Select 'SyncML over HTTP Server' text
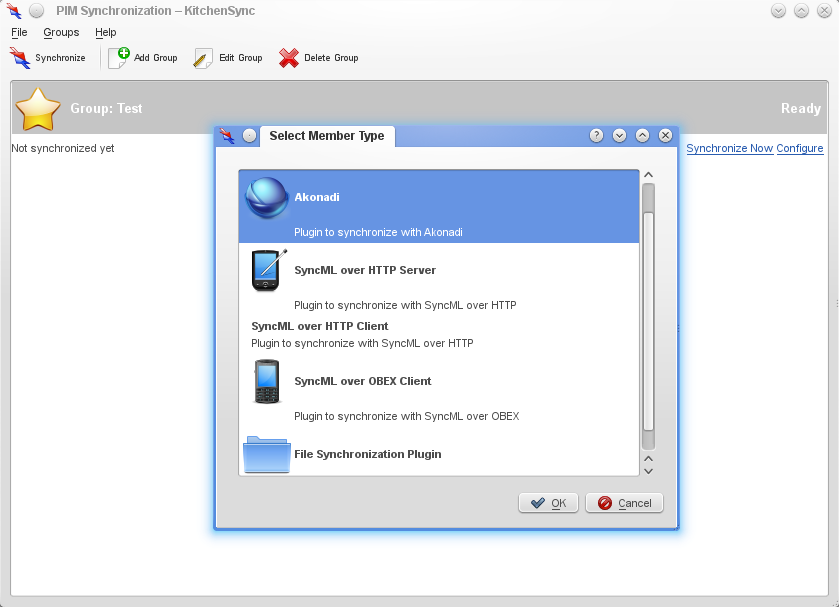This screenshot has width=839, height=607. tap(365, 270)
